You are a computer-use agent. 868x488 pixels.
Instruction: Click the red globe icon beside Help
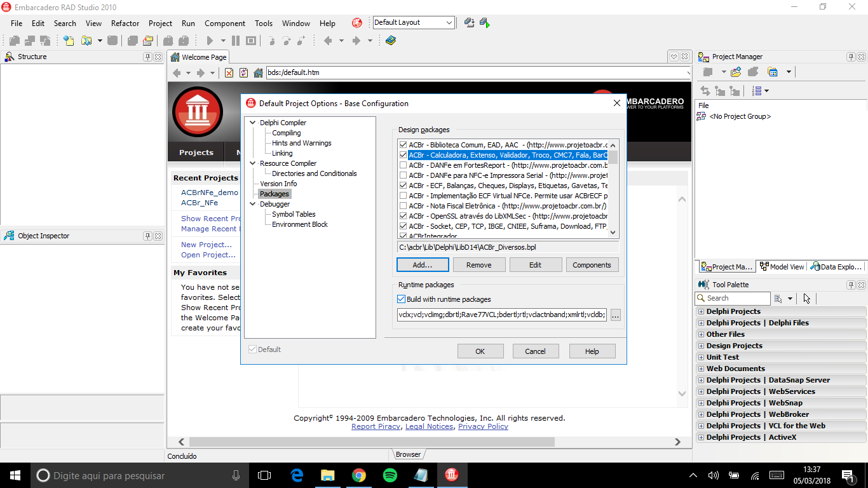[x=357, y=23]
